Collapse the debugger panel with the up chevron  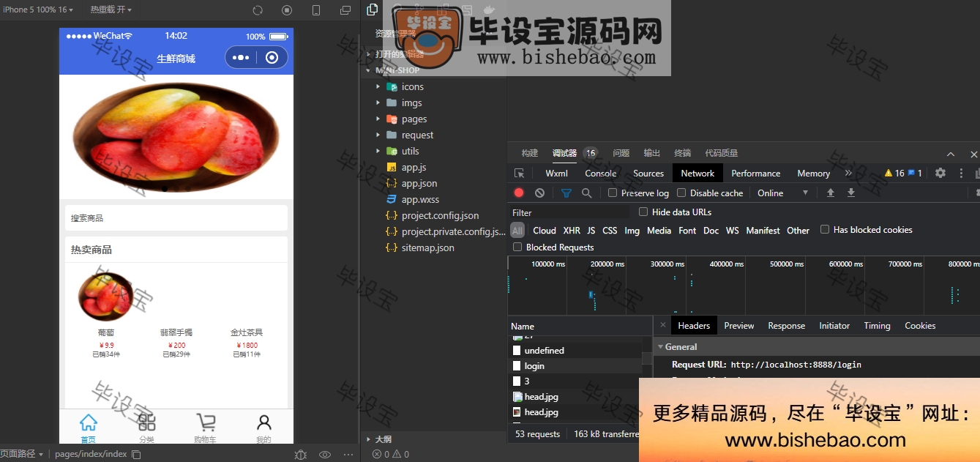pyautogui.click(x=951, y=154)
